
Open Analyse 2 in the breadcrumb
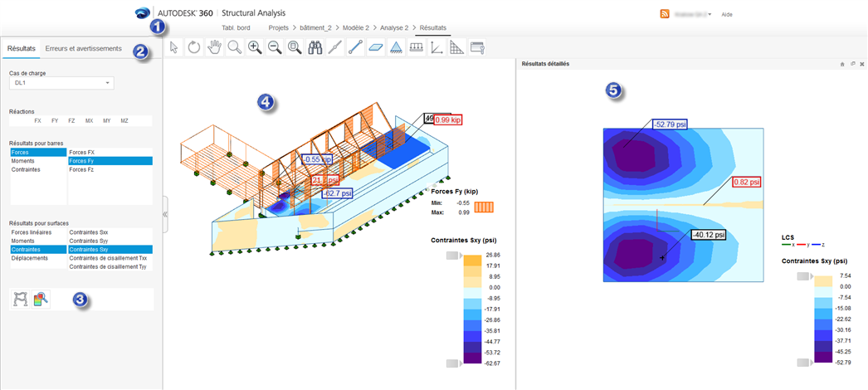click(394, 27)
